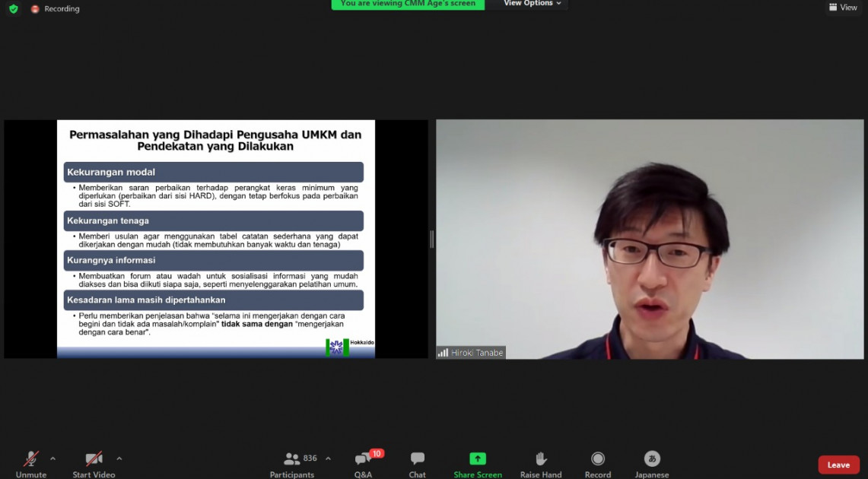Open the Participants panel

tap(292, 464)
